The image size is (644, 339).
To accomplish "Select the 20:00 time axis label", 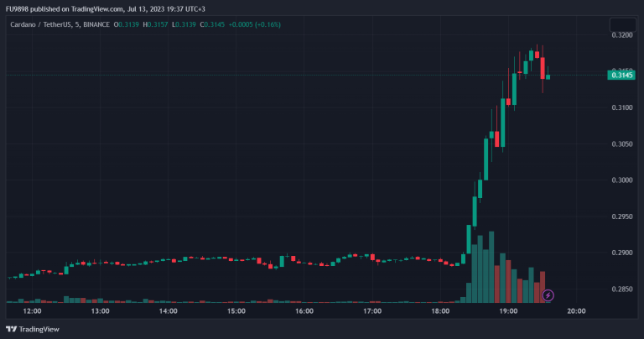I will (576, 310).
